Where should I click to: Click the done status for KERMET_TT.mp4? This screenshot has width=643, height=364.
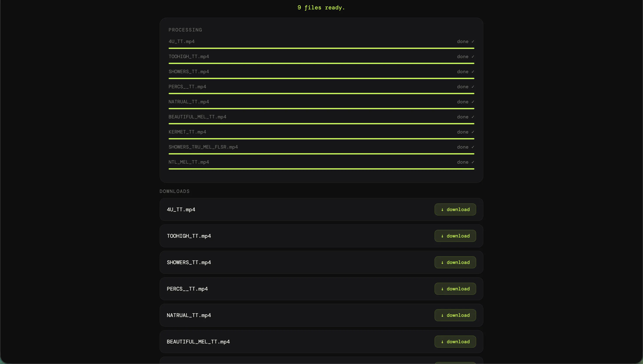tap(465, 132)
